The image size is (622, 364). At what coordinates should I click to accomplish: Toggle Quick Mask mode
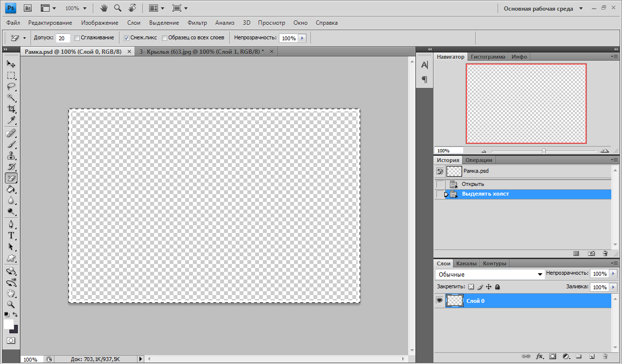click(11, 341)
